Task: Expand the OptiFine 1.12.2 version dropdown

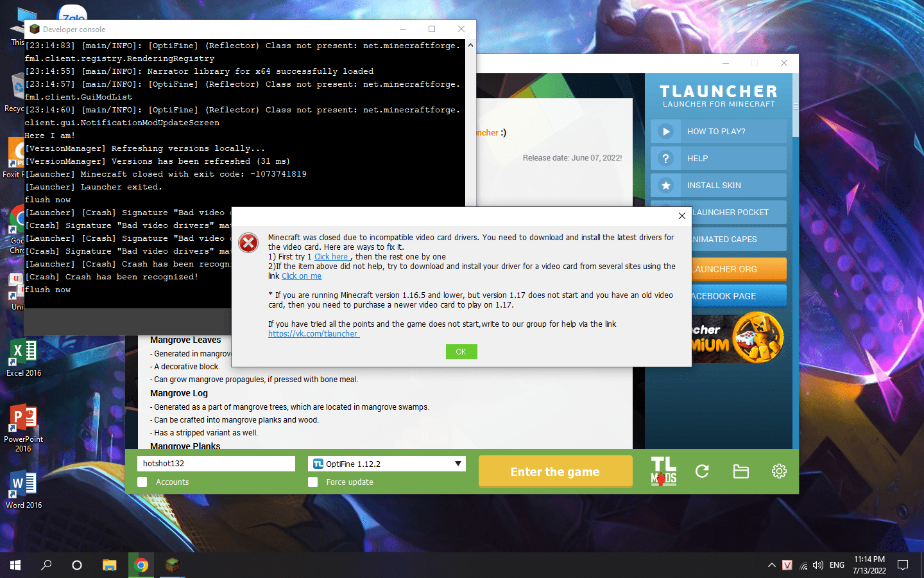Action: click(x=458, y=464)
